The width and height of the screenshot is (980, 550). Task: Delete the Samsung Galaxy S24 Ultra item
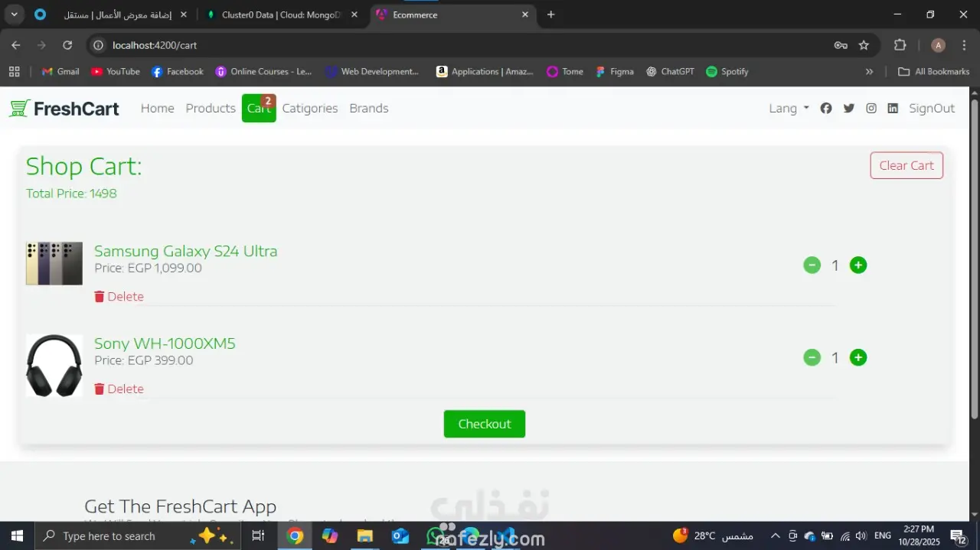click(x=119, y=297)
